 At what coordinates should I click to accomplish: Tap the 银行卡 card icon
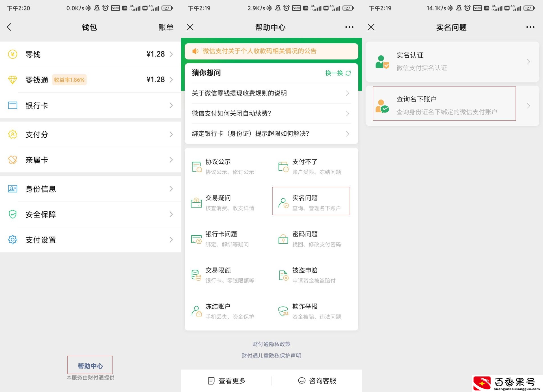coord(12,105)
